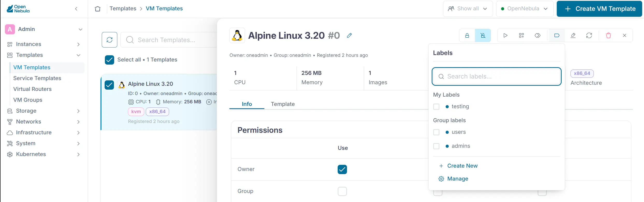644x202 pixels.
Task: Open Service Templates in sidebar
Action: click(x=37, y=78)
